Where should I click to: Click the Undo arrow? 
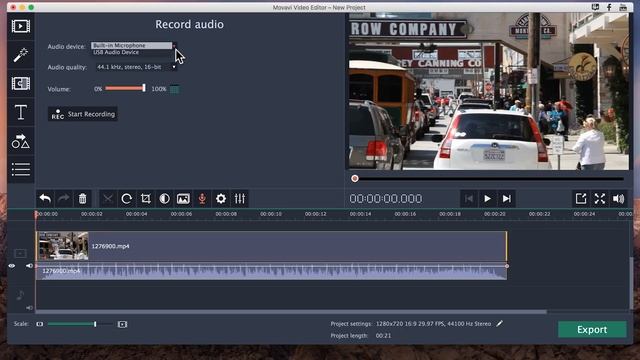pyautogui.click(x=45, y=199)
